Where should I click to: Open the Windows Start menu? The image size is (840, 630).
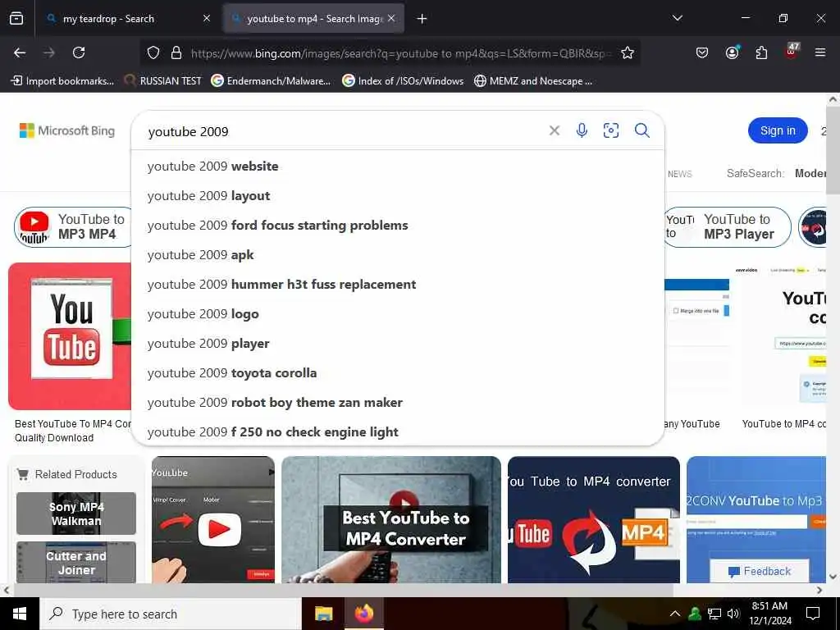20,614
